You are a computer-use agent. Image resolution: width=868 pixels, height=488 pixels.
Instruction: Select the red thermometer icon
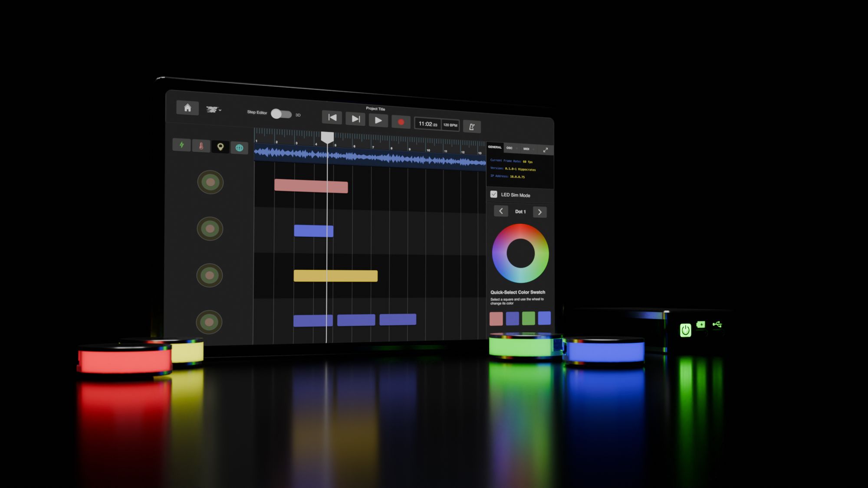[201, 146]
